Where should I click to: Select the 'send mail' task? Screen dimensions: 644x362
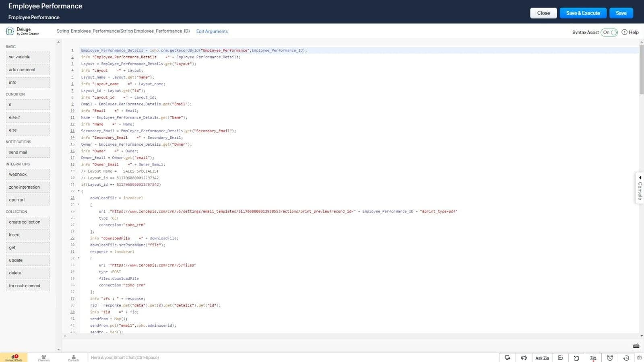pos(28,152)
